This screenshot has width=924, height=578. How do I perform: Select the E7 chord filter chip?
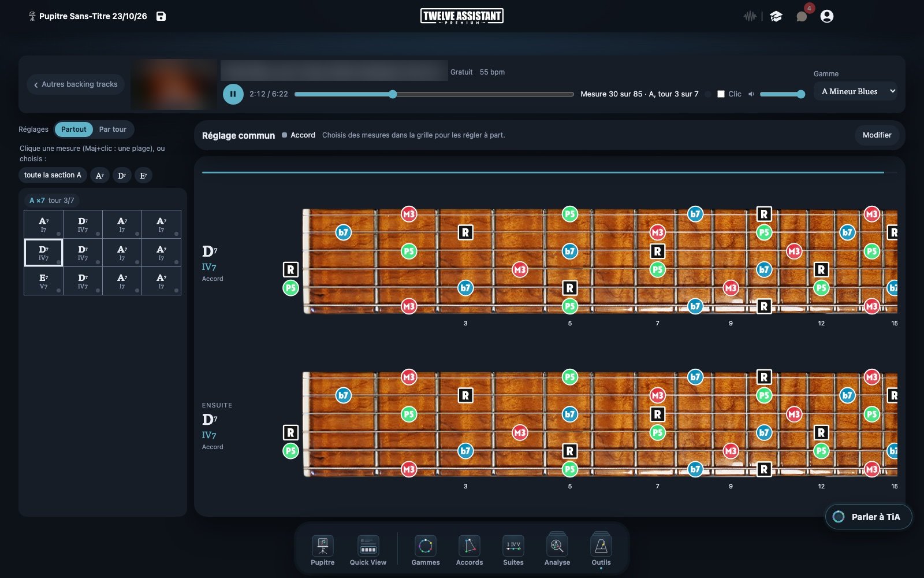[x=143, y=175]
